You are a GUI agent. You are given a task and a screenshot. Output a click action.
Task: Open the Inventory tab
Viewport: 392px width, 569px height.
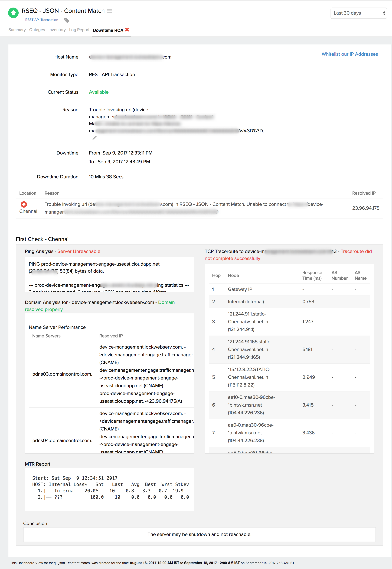pos(57,30)
